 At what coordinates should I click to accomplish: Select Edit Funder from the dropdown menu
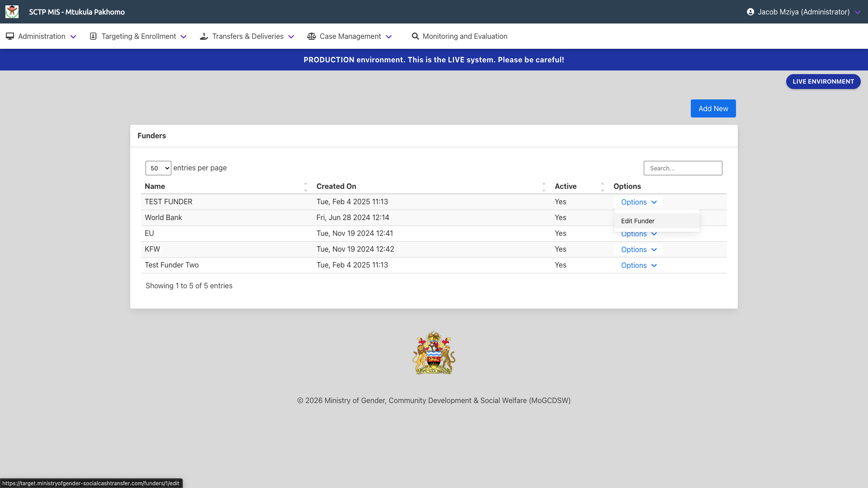tap(638, 221)
